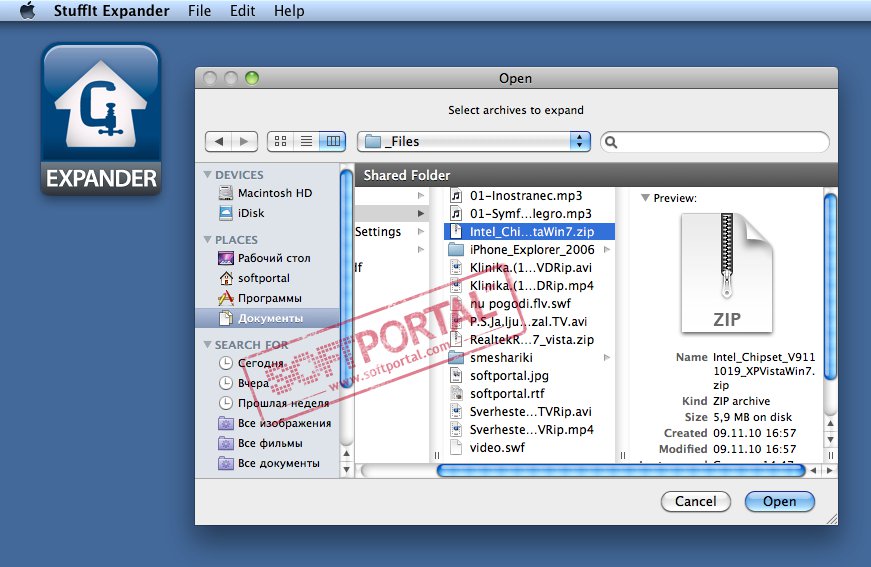Expand the smeshariki folder arrow
The width and height of the screenshot is (871, 567).
click(607, 357)
